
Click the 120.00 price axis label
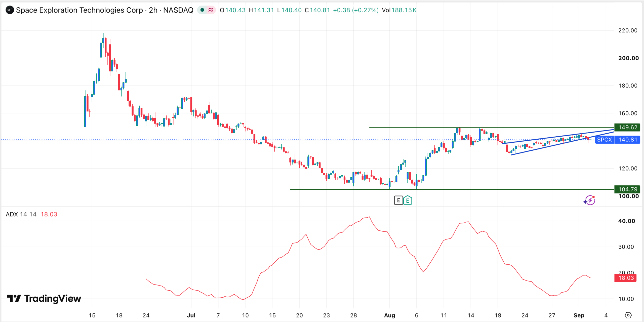pyautogui.click(x=628, y=168)
